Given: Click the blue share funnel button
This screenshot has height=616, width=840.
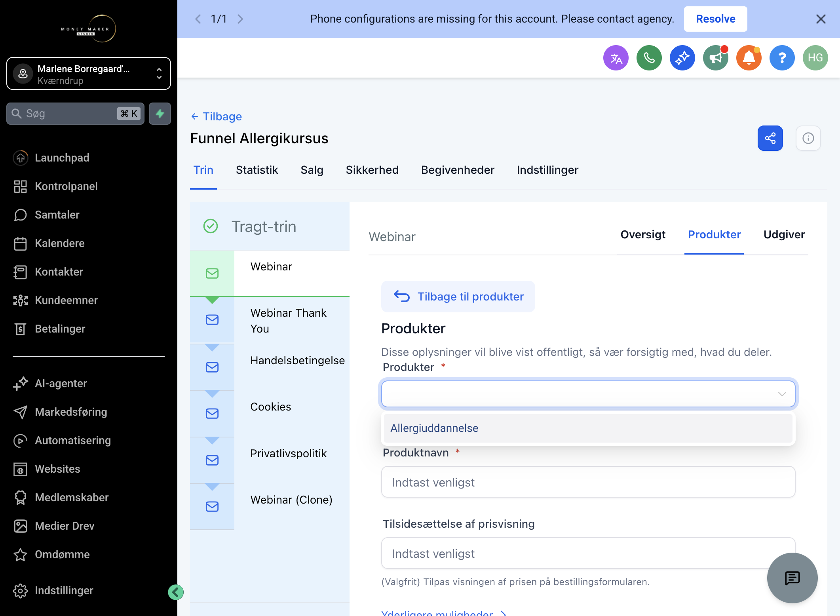Looking at the screenshot, I should pos(770,138).
